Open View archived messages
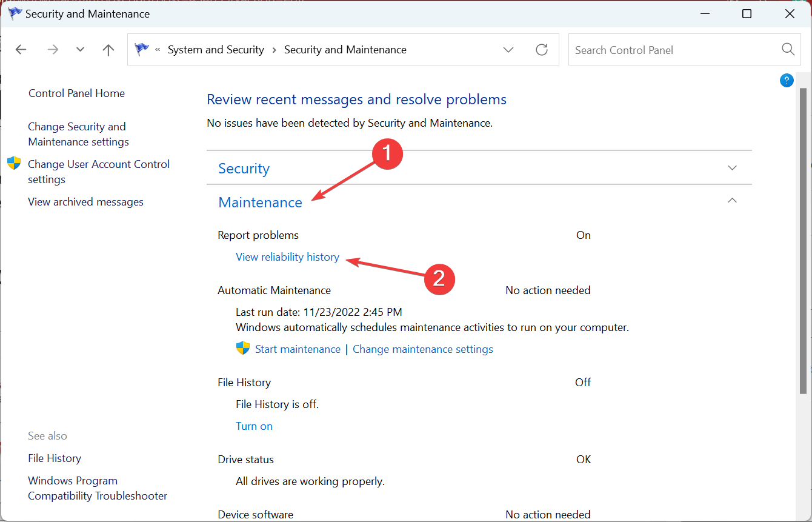This screenshot has height=522, width=812. tap(85, 202)
